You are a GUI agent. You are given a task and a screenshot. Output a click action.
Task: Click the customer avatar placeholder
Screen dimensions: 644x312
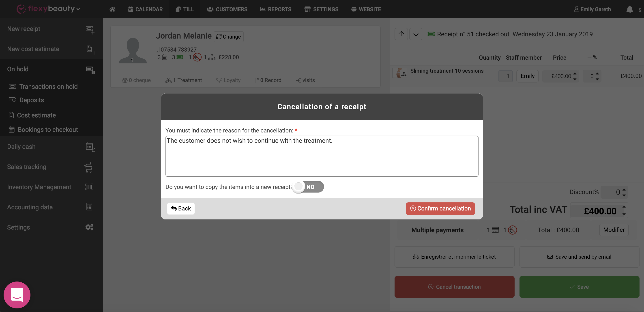(133, 50)
